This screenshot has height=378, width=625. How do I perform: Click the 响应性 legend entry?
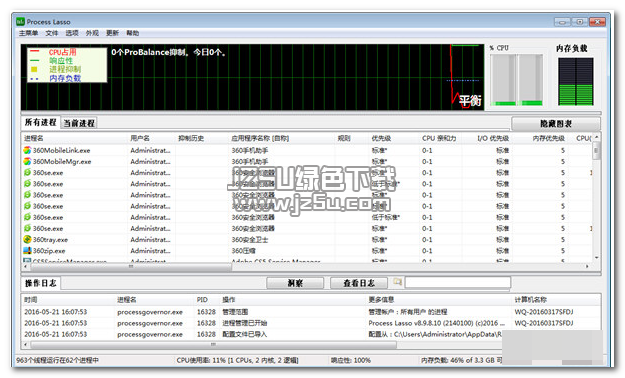[x=61, y=61]
